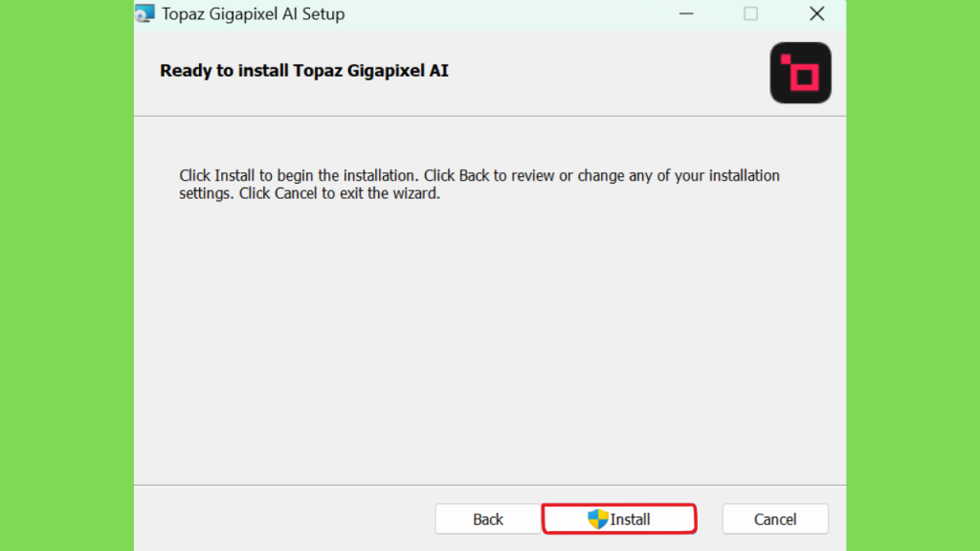Click the setup installer icon in title bar
This screenshot has width=980, height=551.
145,13
